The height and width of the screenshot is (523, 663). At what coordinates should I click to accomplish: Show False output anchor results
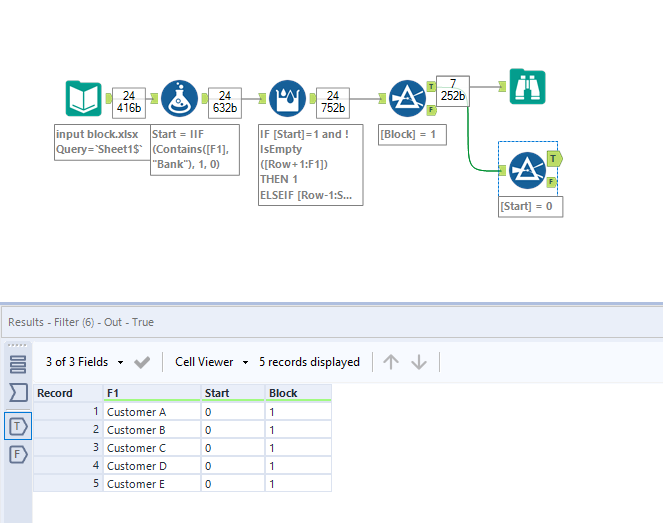click(x=18, y=455)
